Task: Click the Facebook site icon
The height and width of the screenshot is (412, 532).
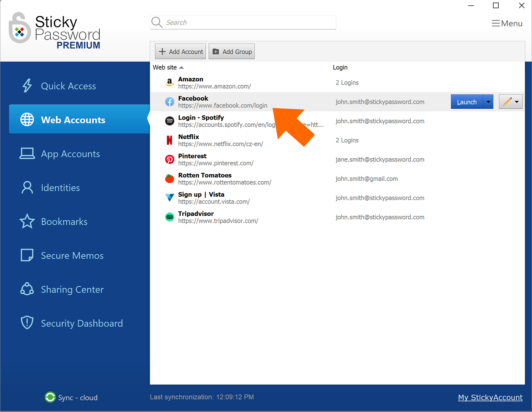Action: click(170, 102)
